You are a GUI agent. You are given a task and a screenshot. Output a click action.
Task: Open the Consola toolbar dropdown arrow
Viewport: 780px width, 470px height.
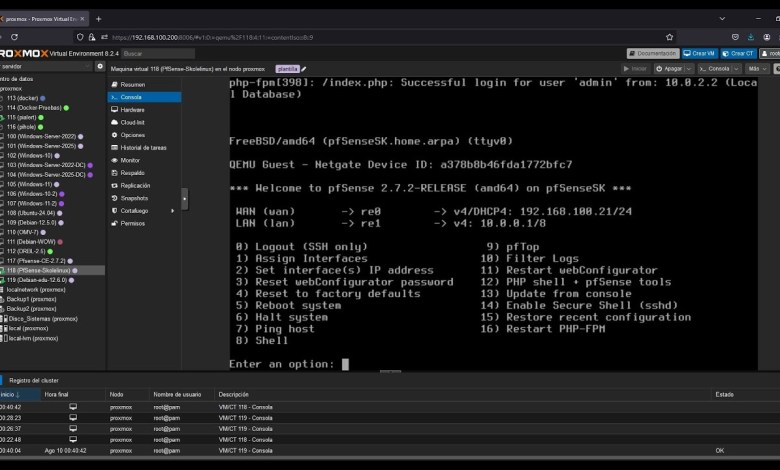point(736,69)
